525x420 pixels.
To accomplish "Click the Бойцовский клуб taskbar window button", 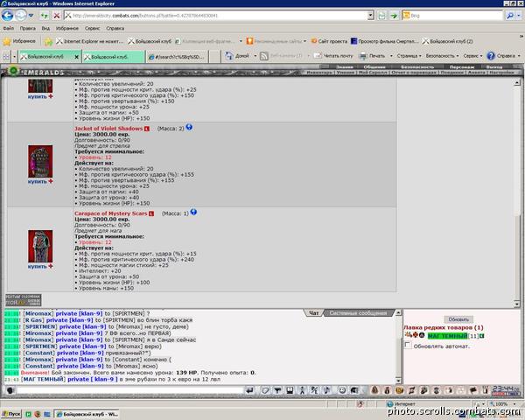I will (x=87, y=414).
